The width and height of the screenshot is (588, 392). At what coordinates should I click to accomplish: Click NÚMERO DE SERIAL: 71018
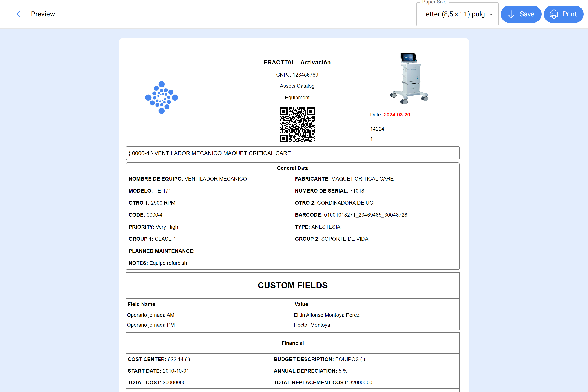(x=329, y=191)
